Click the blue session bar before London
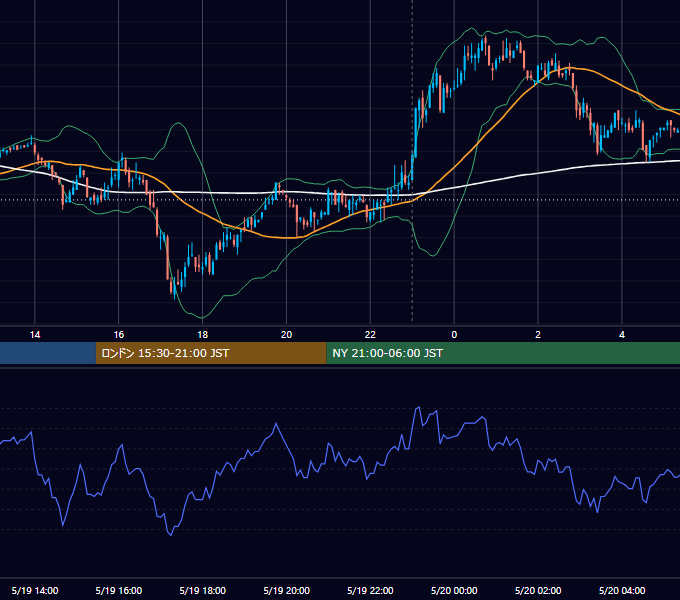 pos(48,353)
